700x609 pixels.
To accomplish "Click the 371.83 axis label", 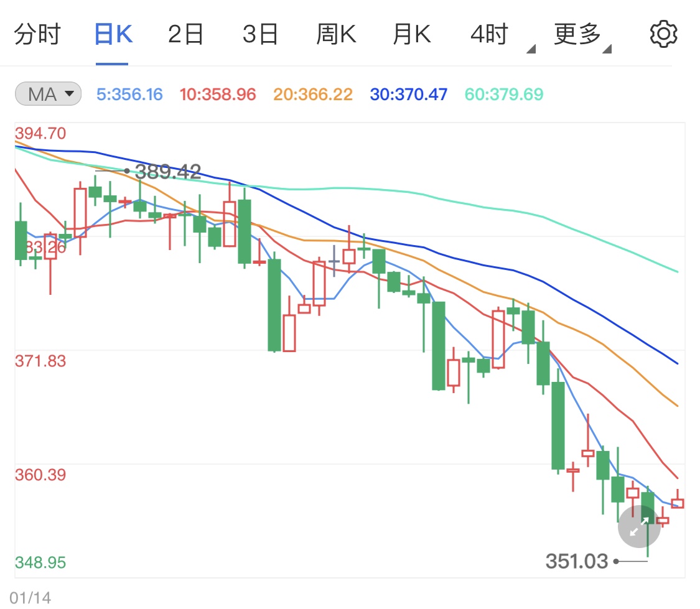I will [x=40, y=361].
